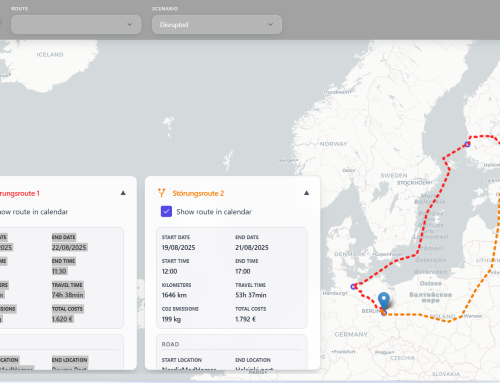This screenshot has height=383, width=500.
Task: Click the end time 11:30 in Störungsroute 1
Action: click(x=59, y=271)
